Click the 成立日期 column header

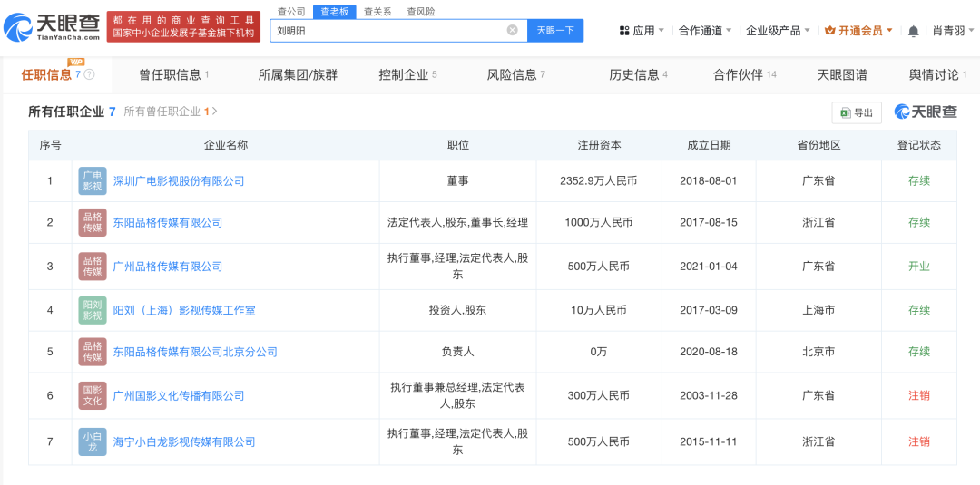tap(709, 145)
